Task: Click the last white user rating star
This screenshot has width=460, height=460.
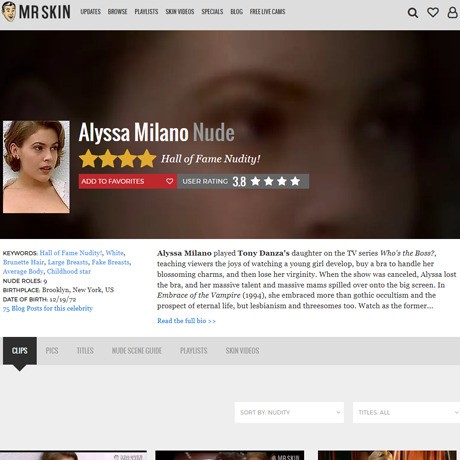Action: pyautogui.click(x=295, y=181)
